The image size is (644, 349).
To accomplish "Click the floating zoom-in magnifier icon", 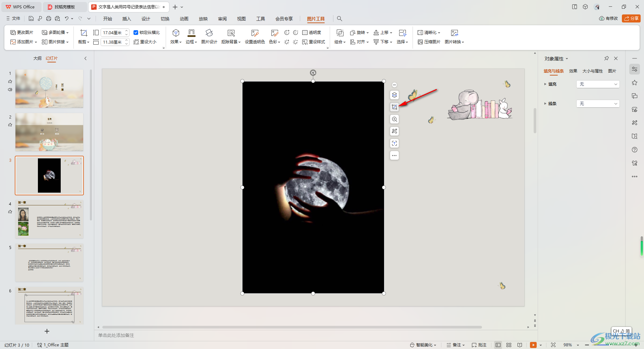I will 394,119.
